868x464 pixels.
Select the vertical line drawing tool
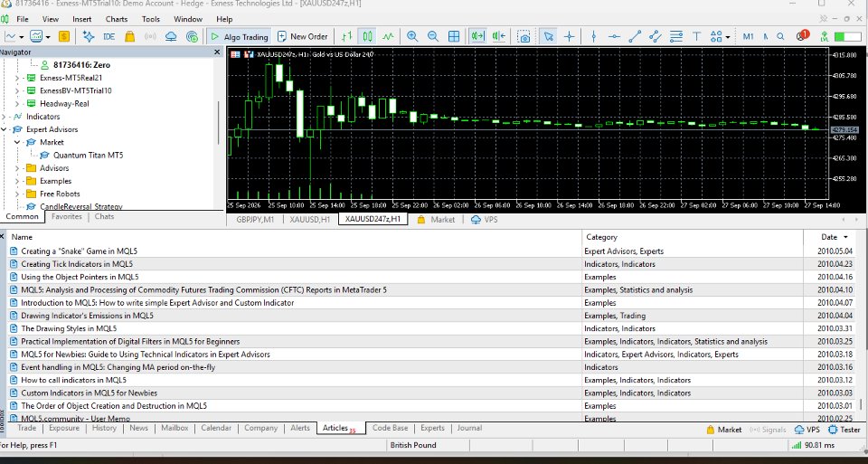(593, 36)
